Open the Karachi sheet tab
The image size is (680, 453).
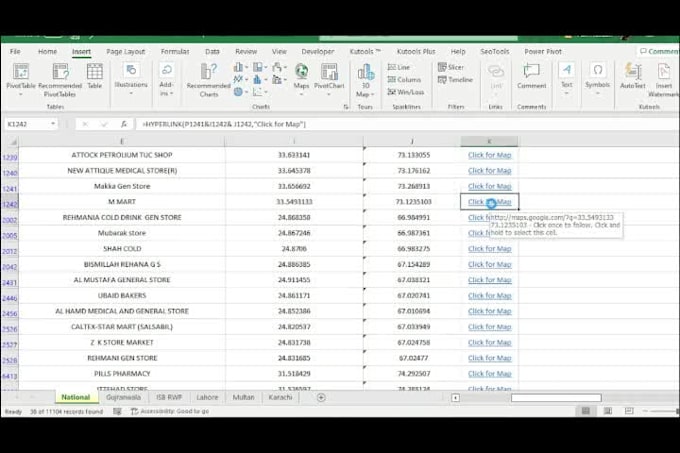[280, 397]
